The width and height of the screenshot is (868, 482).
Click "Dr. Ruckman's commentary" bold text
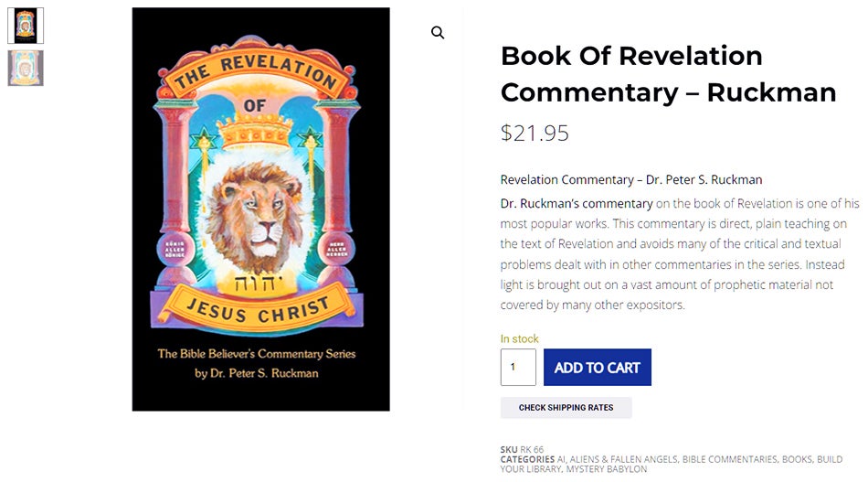point(577,203)
